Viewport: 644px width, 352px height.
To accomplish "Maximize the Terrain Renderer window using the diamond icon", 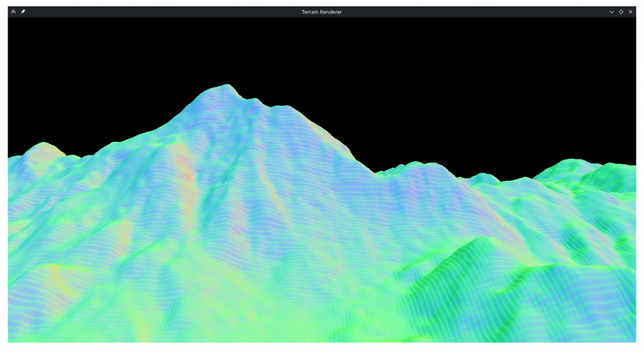I will click(621, 12).
